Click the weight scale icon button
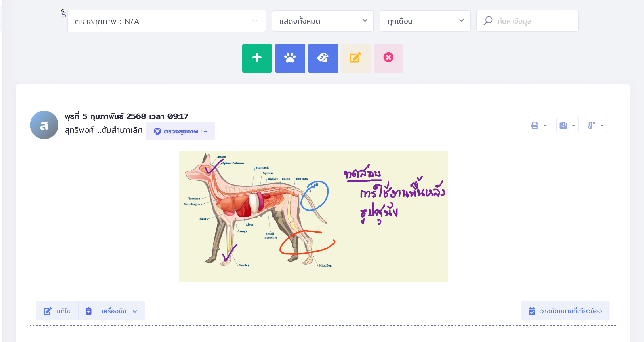This screenshot has height=342, width=644. click(567, 125)
